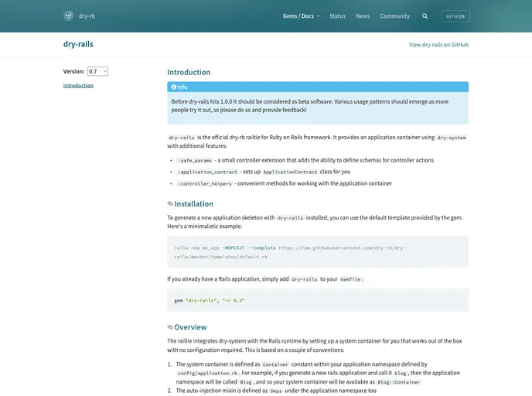
Task: Open the News section
Action: [363, 16]
